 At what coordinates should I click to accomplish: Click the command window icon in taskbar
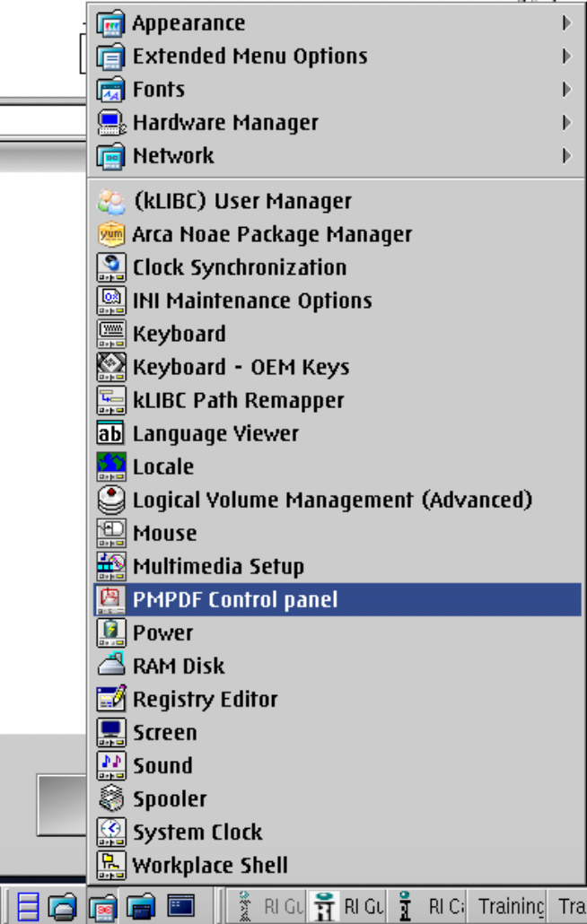pyautogui.click(x=181, y=906)
